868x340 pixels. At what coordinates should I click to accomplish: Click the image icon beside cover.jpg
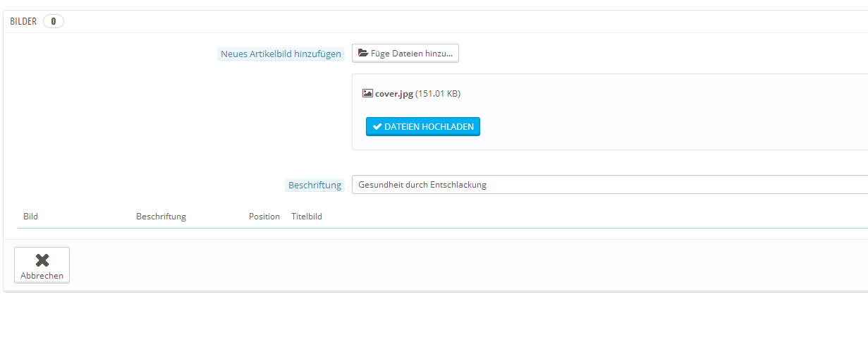pos(367,93)
